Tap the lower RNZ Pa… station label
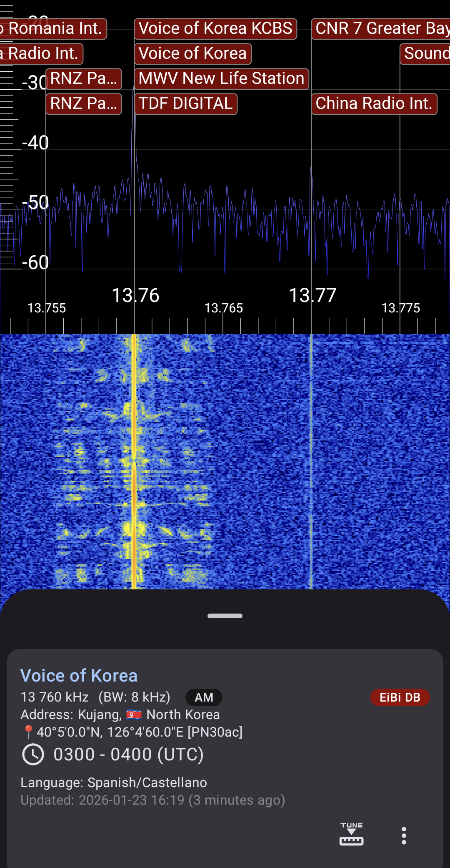 [84, 104]
